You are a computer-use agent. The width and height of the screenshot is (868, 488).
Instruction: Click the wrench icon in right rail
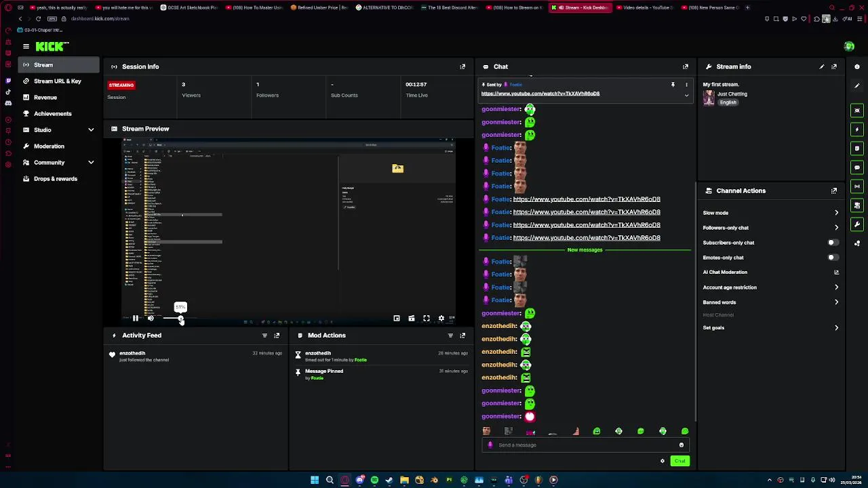857,224
